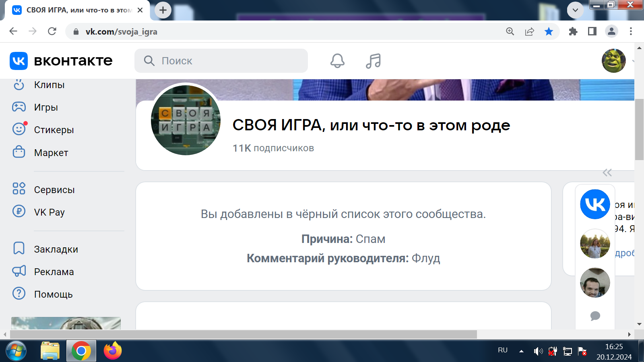Toggle the bookmark star
Image resolution: width=644 pixels, height=362 pixels.
click(549, 31)
